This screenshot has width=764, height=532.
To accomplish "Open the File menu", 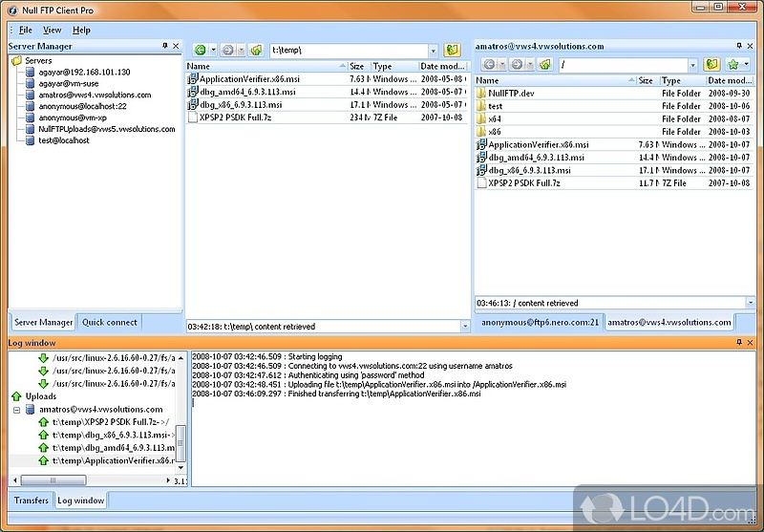I will (x=26, y=30).
